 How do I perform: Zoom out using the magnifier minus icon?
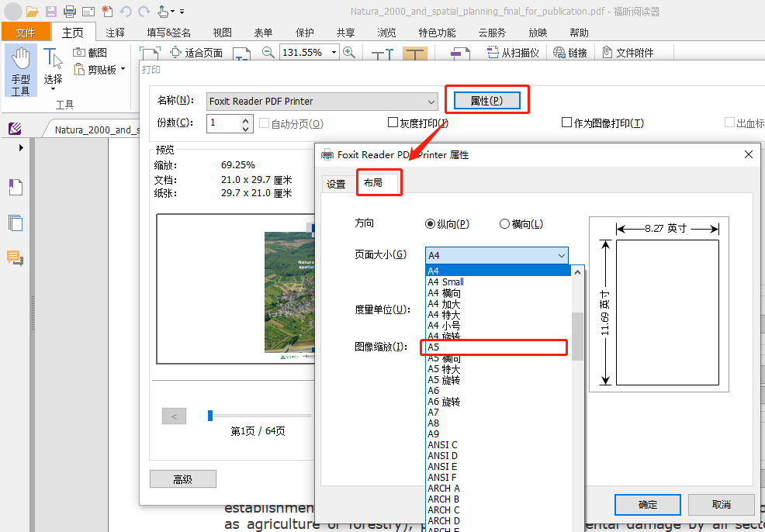268,53
